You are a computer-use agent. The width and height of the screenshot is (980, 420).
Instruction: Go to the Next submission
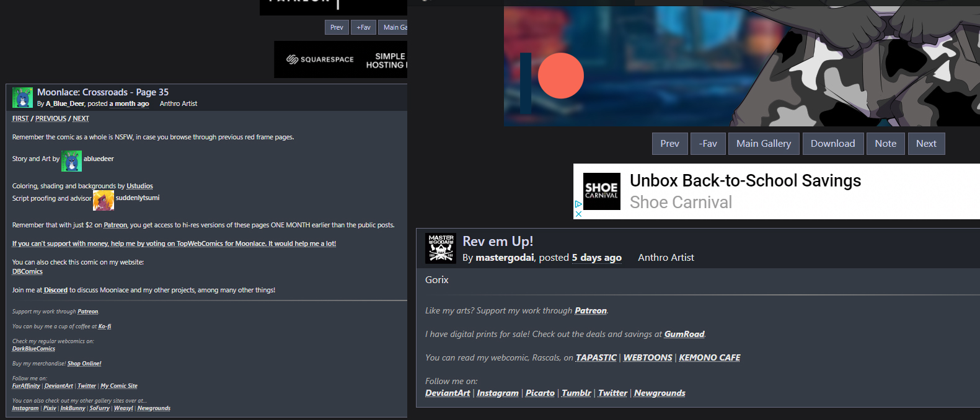(926, 144)
